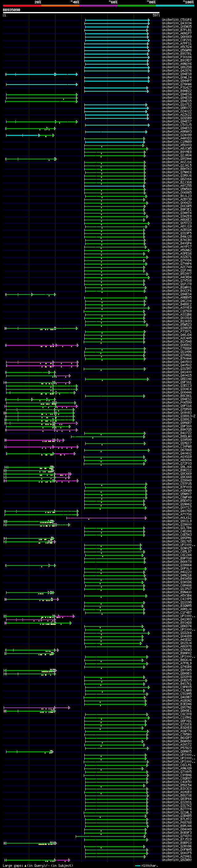Choose hit label UniRef100_Q944P7
This screenshot has height=868, width=197.
177,81
